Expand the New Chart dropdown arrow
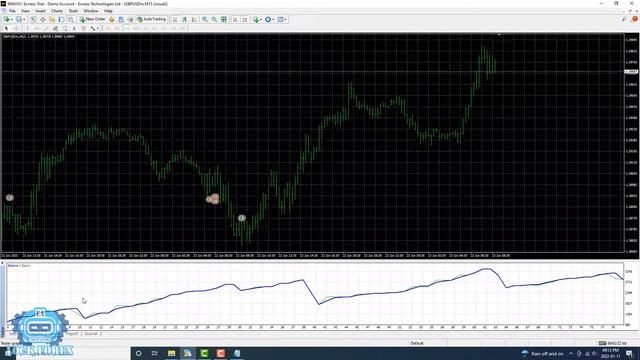 click(x=11, y=20)
